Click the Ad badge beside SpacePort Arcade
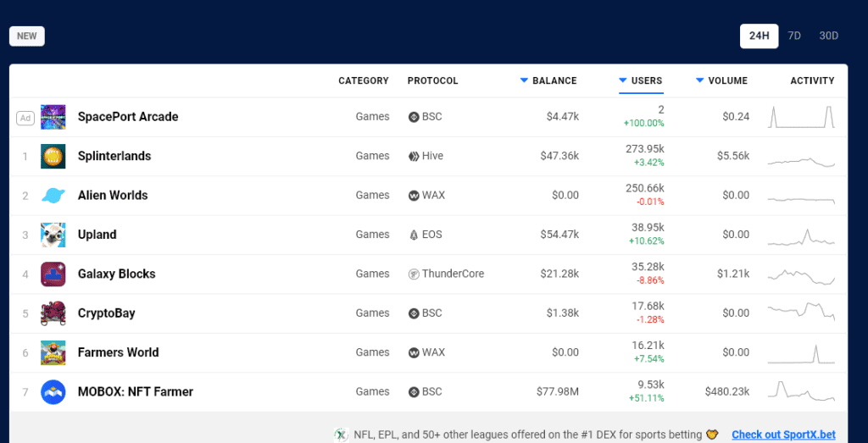868x443 pixels. point(25,118)
